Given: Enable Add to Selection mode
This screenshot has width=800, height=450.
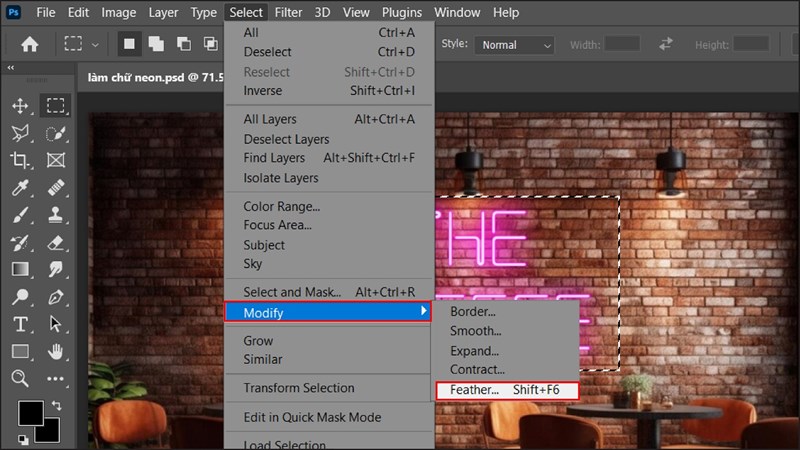Looking at the screenshot, I should click(x=156, y=44).
